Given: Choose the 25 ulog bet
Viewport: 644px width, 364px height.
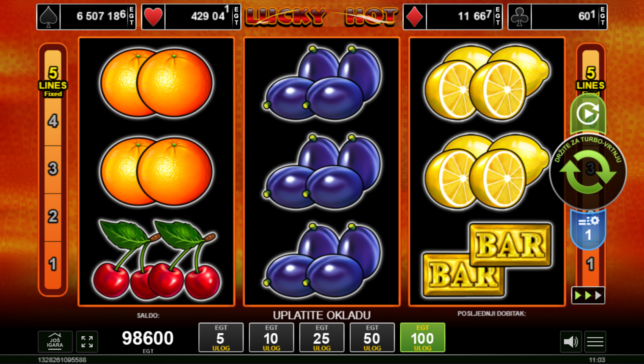Looking at the screenshot, I should tap(322, 338).
